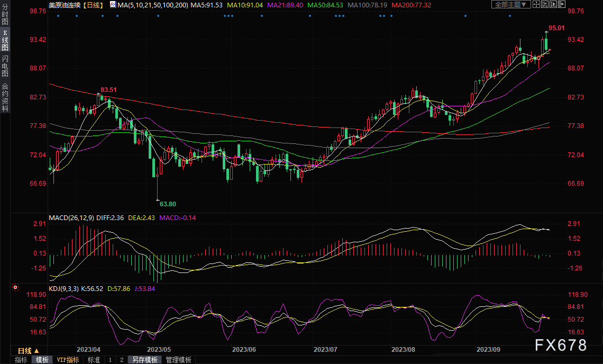Expand the 日线 period selector
This screenshot has height=364, width=603.
[x=29, y=351]
